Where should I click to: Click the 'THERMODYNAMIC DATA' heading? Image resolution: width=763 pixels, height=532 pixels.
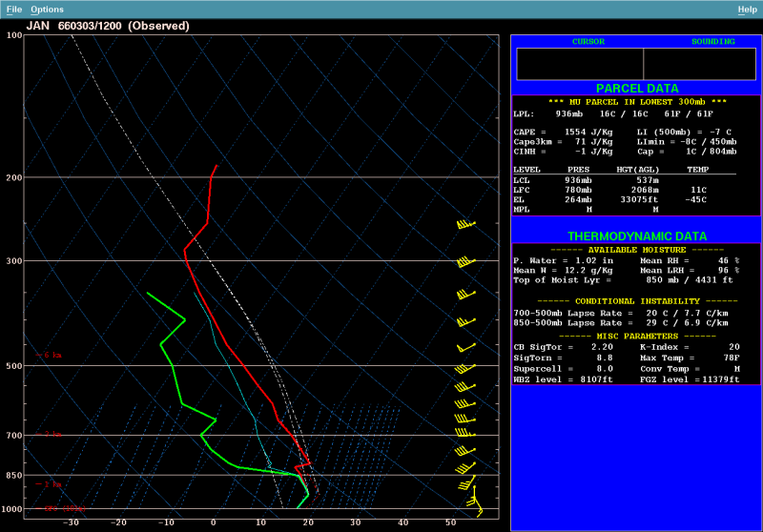click(637, 236)
